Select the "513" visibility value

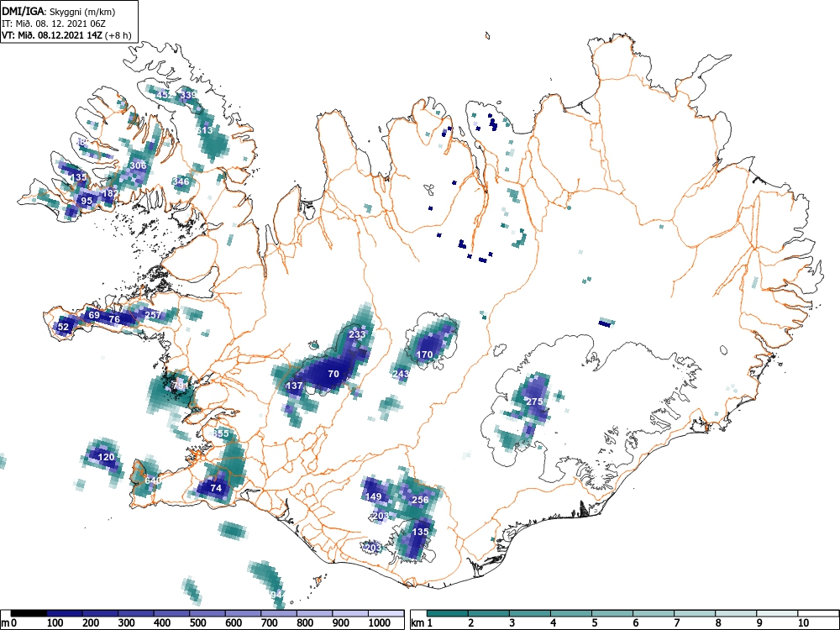[205, 130]
